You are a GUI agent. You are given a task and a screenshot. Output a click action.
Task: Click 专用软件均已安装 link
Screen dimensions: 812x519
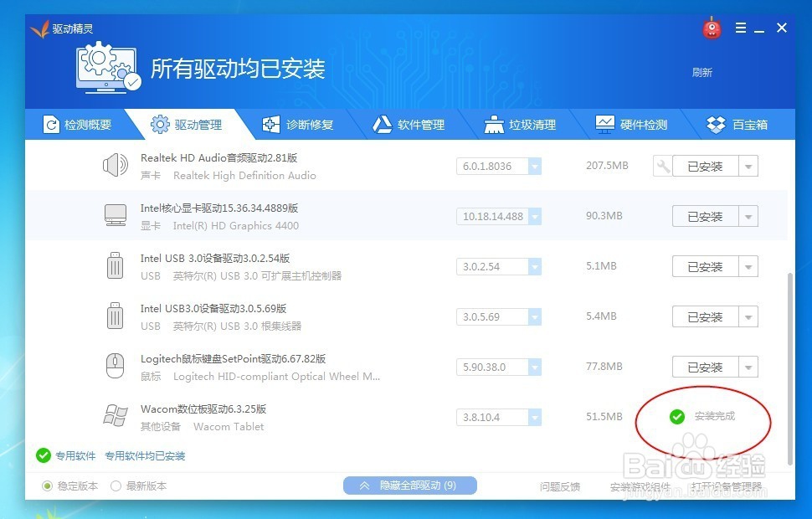click(x=145, y=456)
